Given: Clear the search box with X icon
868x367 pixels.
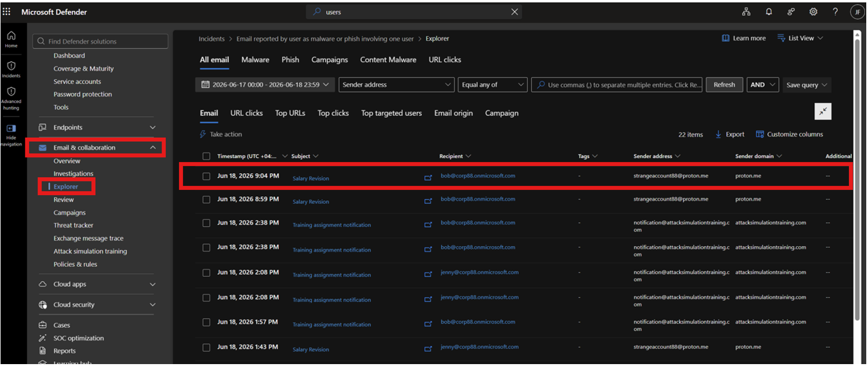Looking at the screenshot, I should 514,12.
